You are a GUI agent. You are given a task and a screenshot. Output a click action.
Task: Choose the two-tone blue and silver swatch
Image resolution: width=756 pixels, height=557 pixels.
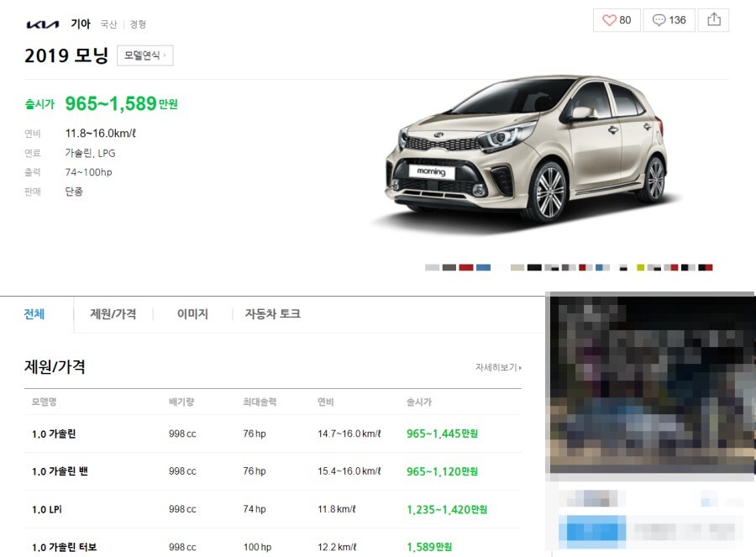point(602,268)
